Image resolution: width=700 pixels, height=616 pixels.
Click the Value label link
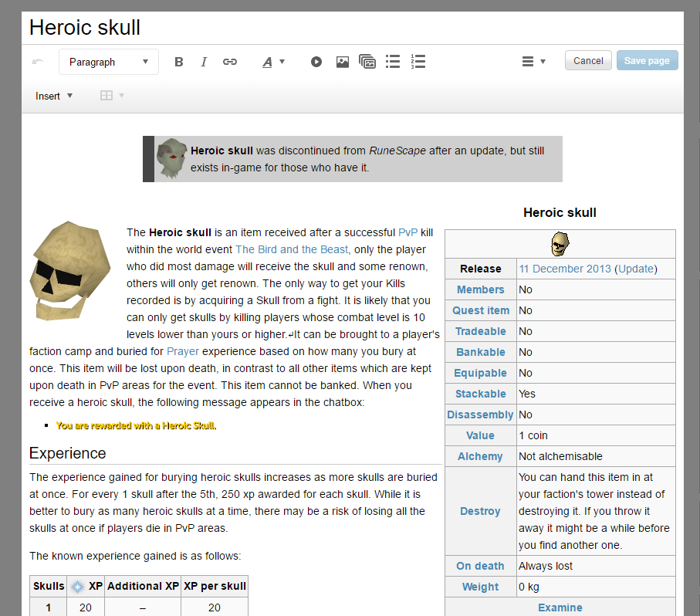[x=480, y=435]
